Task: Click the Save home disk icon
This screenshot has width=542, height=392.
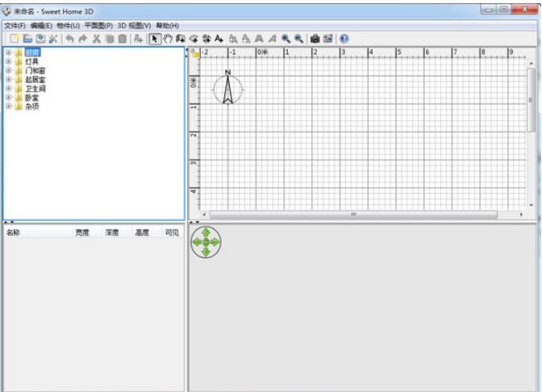Action: pos(40,38)
